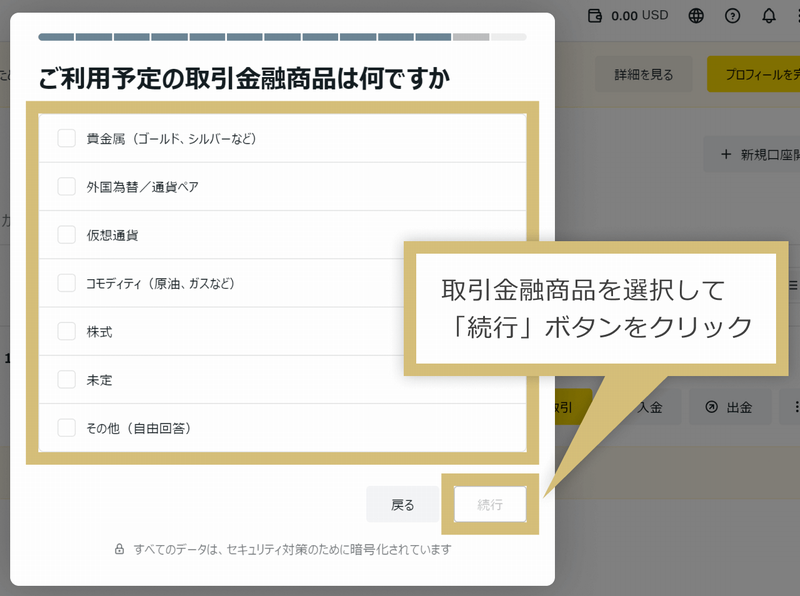Tick the 未定 checkbox

pos(67,380)
